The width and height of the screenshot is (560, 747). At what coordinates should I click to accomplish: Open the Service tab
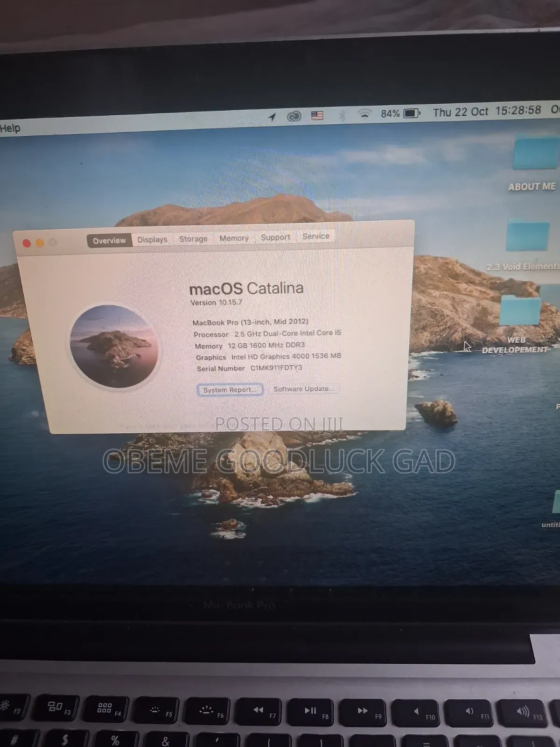click(315, 236)
